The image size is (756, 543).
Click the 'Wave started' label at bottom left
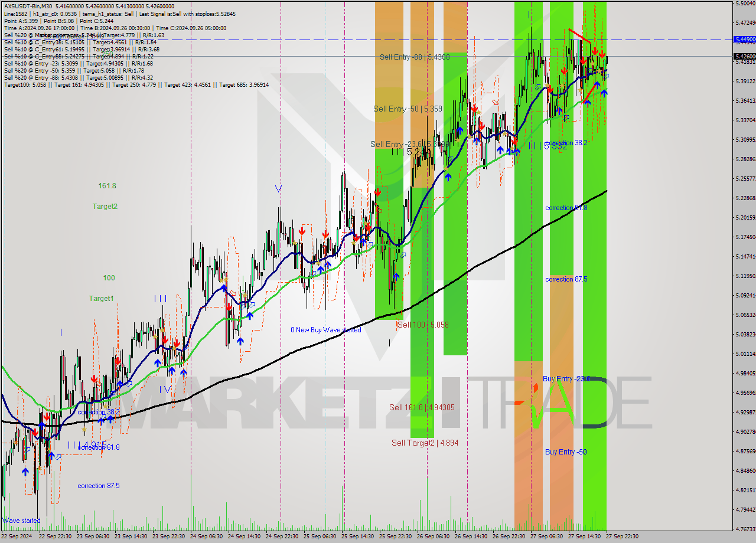tap(22, 521)
